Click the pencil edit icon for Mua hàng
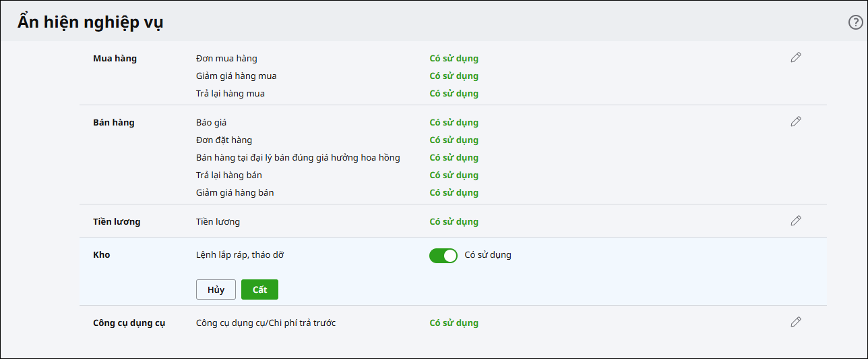The width and height of the screenshot is (868, 359). coord(796,58)
